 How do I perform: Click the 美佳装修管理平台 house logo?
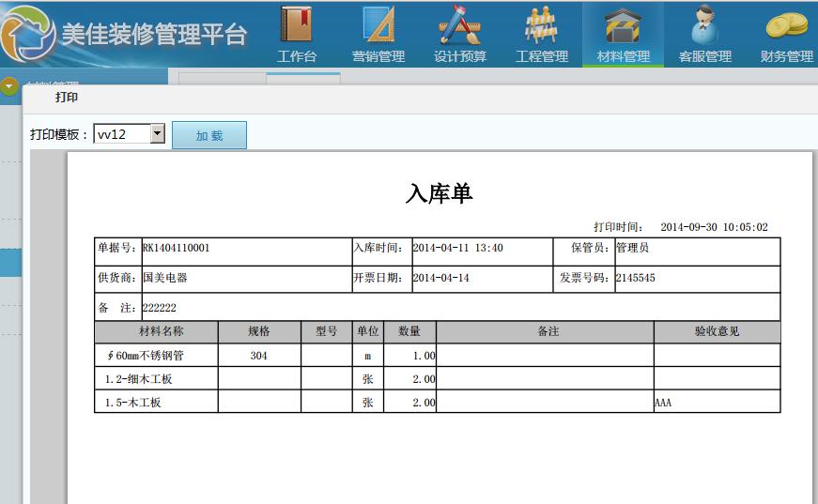tap(28, 34)
